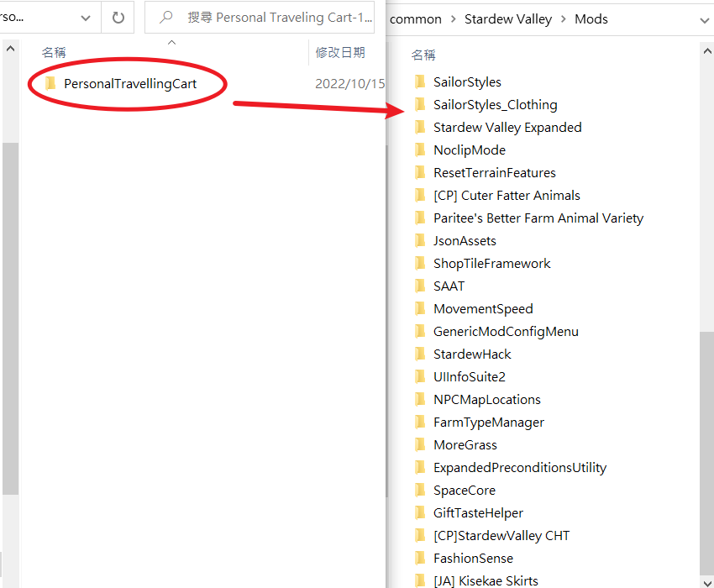Click the magnifier icon in the search box

point(165,18)
